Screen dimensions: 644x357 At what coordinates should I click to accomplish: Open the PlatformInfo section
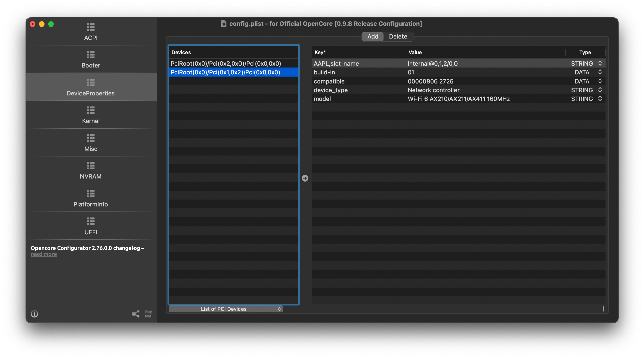(91, 199)
